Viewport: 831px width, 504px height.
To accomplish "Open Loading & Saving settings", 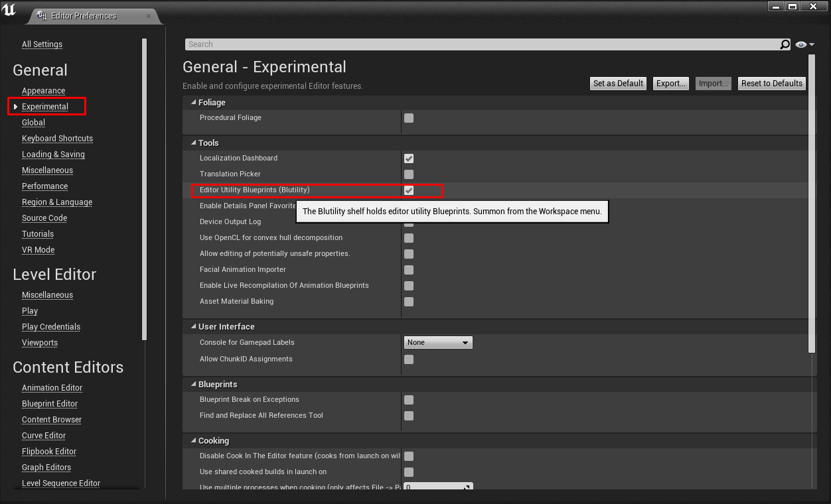I will (53, 155).
